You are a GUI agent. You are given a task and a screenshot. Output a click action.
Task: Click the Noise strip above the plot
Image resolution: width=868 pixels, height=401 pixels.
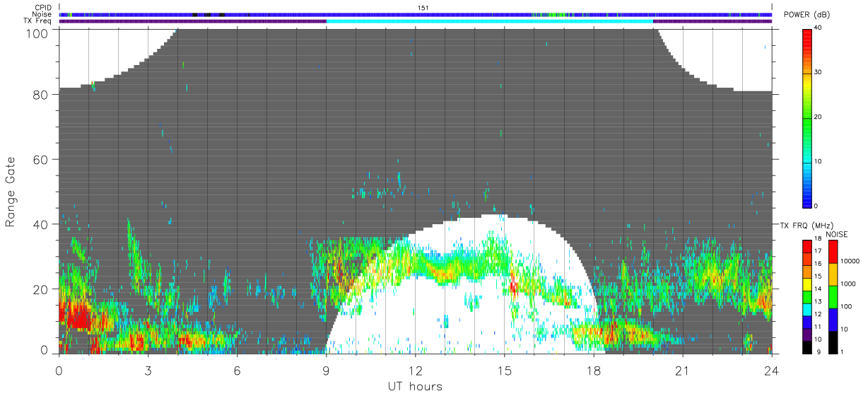(x=416, y=14)
